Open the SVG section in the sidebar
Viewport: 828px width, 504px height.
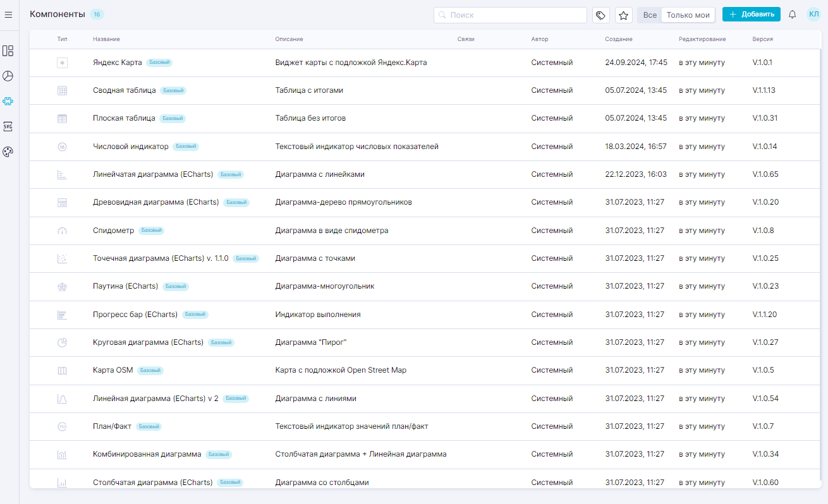coord(8,126)
